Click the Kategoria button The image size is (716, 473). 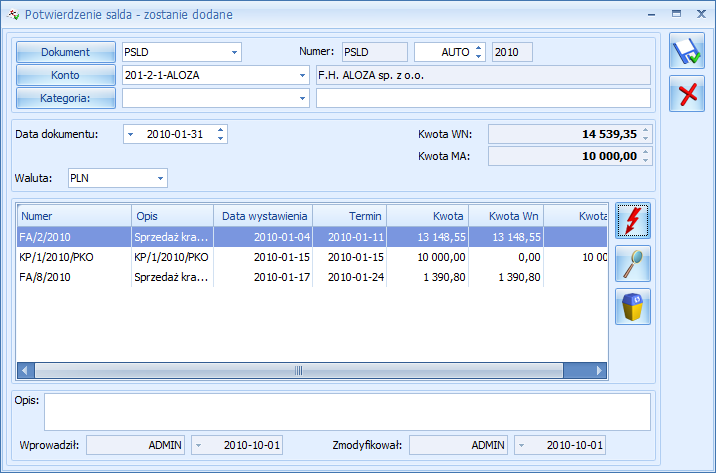(66, 98)
